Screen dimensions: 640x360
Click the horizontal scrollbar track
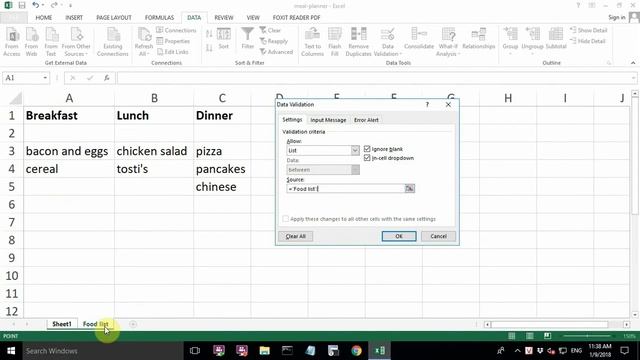point(557,324)
